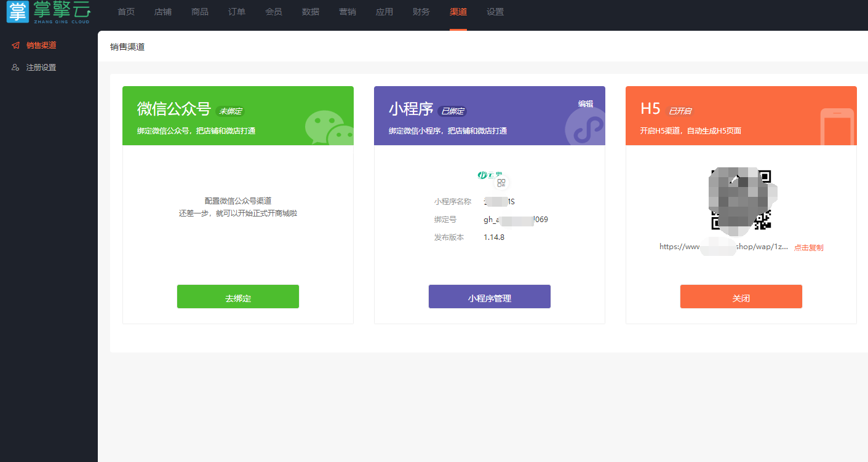
Task: Click the 配置微信公众号渠道 text
Action: [238, 201]
